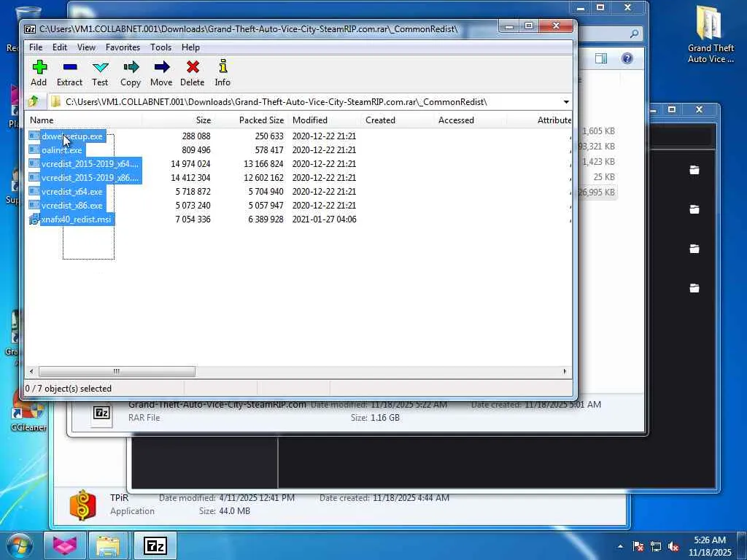
Task: Click fourth folder icon in dark window
Action: [694, 288]
